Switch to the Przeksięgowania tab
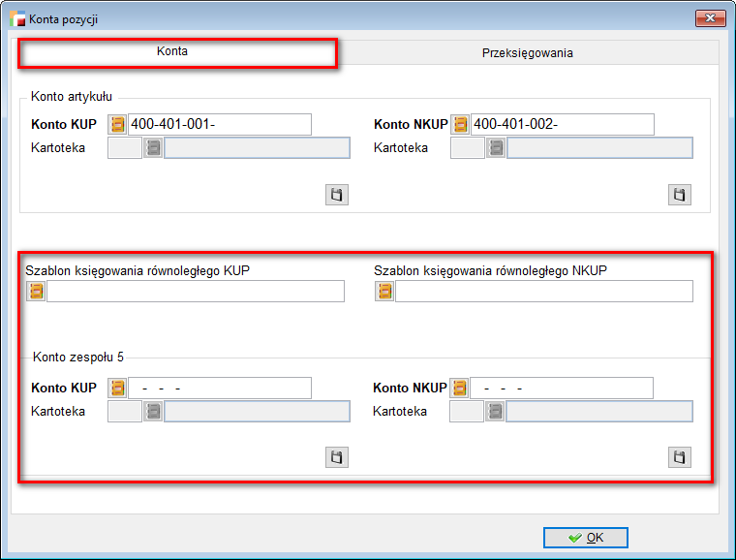The height and width of the screenshot is (560, 736). tap(527, 53)
